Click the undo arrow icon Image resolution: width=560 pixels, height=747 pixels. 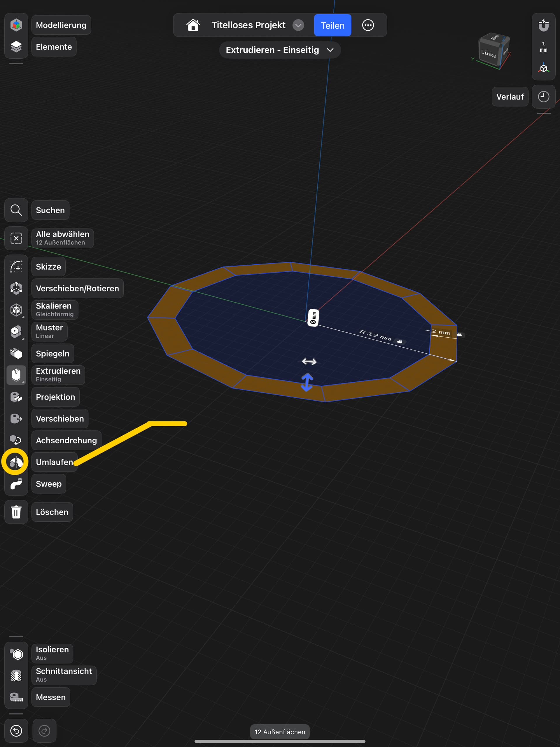(16, 731)
